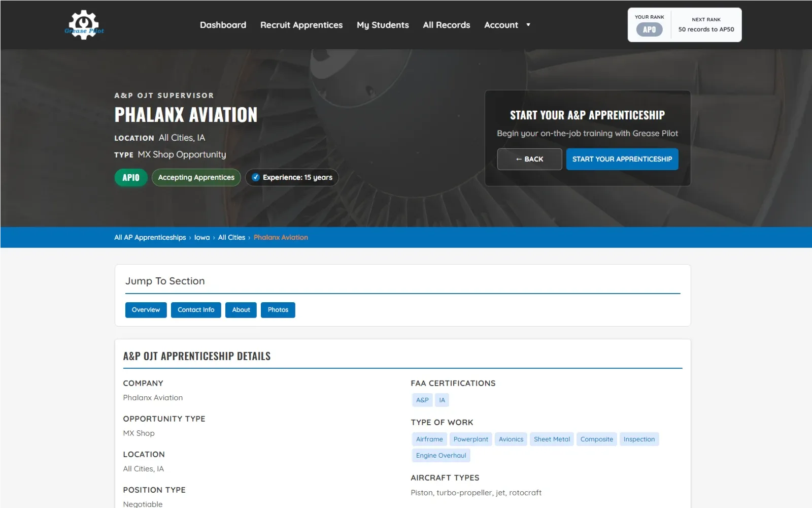This screenshot has width=812, height=508.
Task: Follow All AP Apprenticeships breadcrumb link
Action: (x=150, y=237)
